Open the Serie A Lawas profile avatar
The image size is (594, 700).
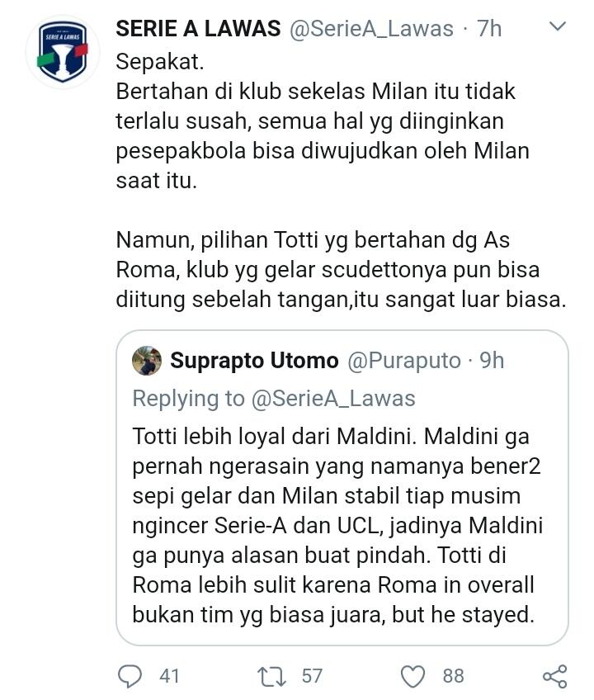[x=63, y=51]
